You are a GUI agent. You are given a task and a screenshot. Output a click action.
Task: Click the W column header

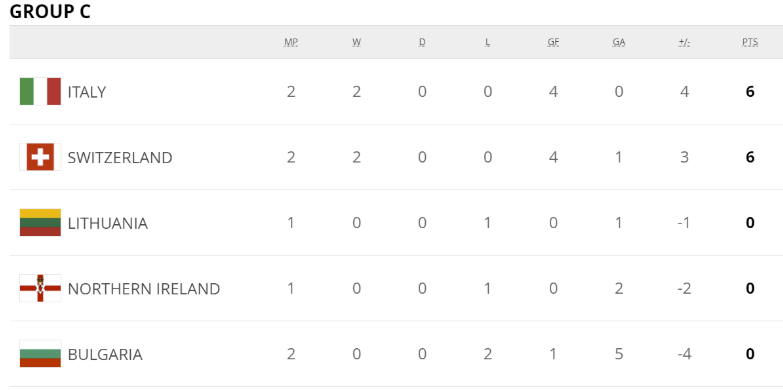(357, 42)
